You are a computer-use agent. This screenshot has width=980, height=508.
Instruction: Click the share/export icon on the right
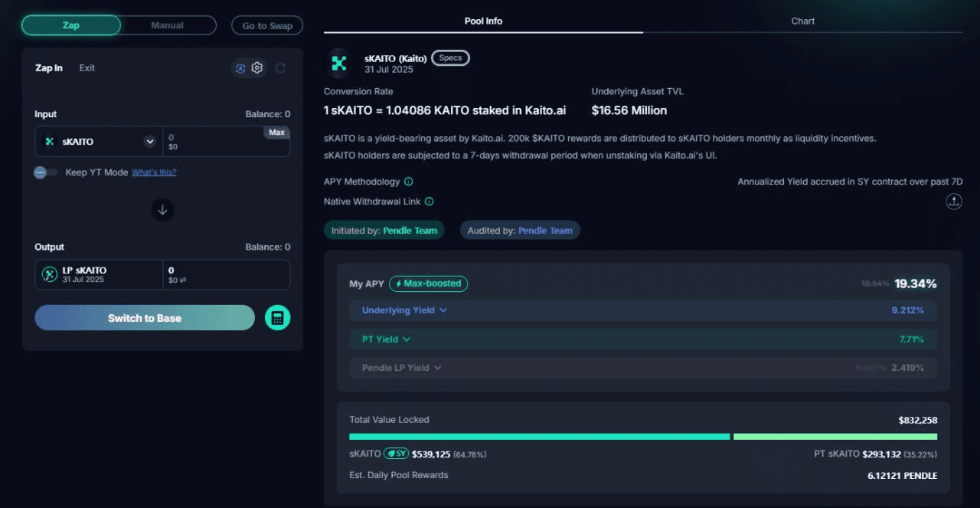point(954,202)
